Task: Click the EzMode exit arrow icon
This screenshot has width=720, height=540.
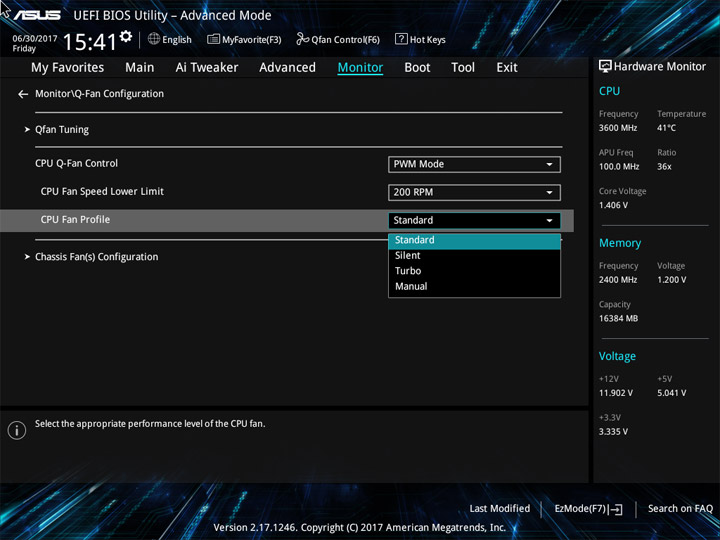Action: click(x=616, y=509)
